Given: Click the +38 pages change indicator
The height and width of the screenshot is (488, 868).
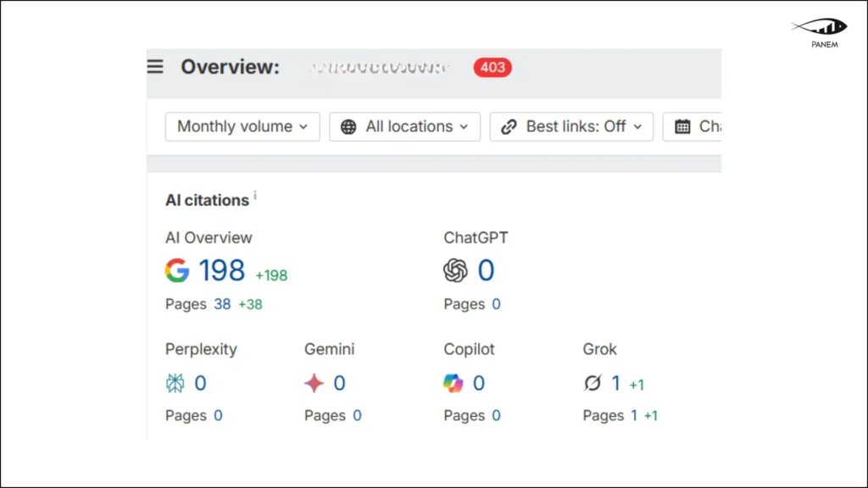Looking at the screenshot, I should point(250,304).
